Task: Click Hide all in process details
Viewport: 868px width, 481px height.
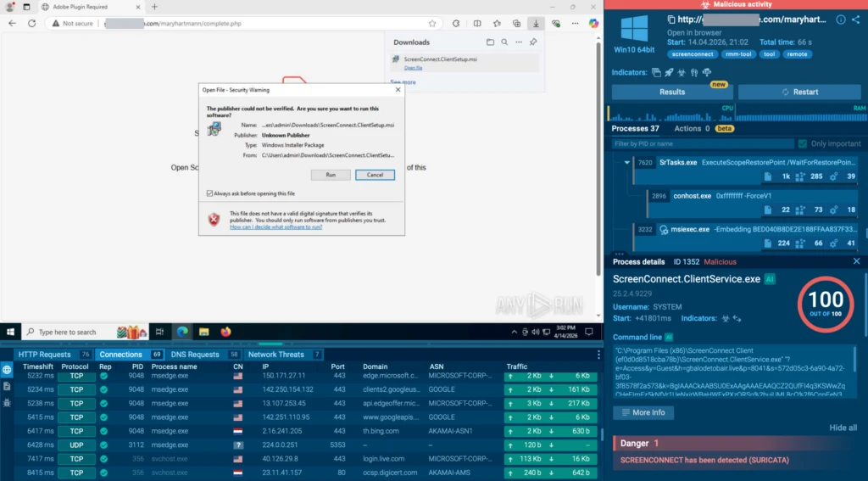Action: [843, 428]
